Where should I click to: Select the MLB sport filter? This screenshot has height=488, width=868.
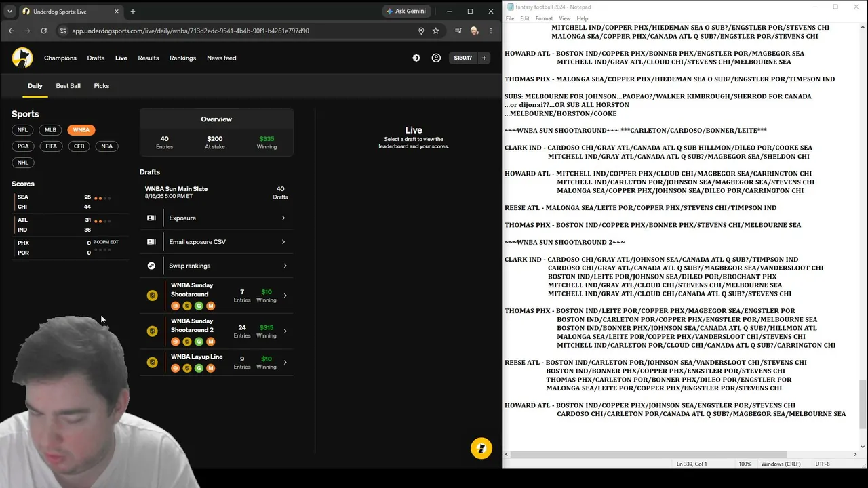50,130
